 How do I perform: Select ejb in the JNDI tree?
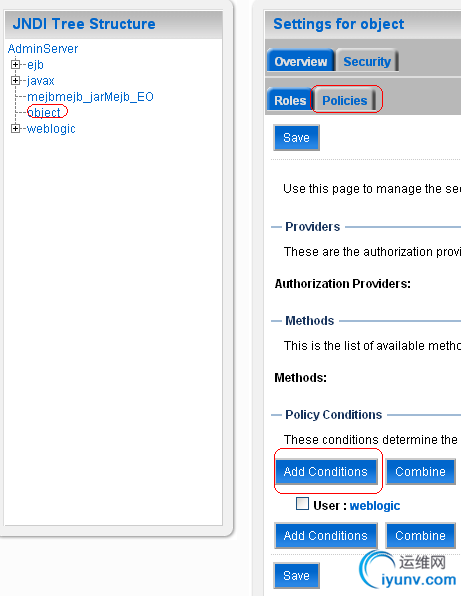pyautogui.click(x=35, y=65)
